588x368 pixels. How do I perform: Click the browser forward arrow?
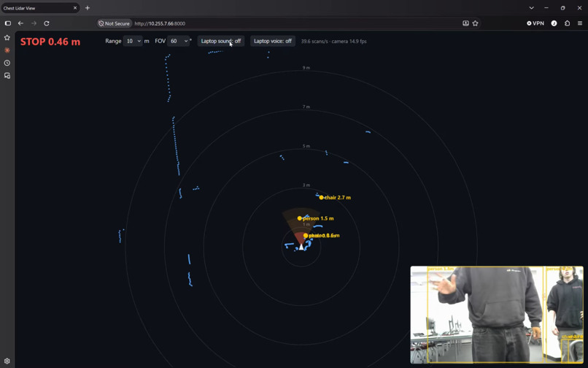[34, 23]
